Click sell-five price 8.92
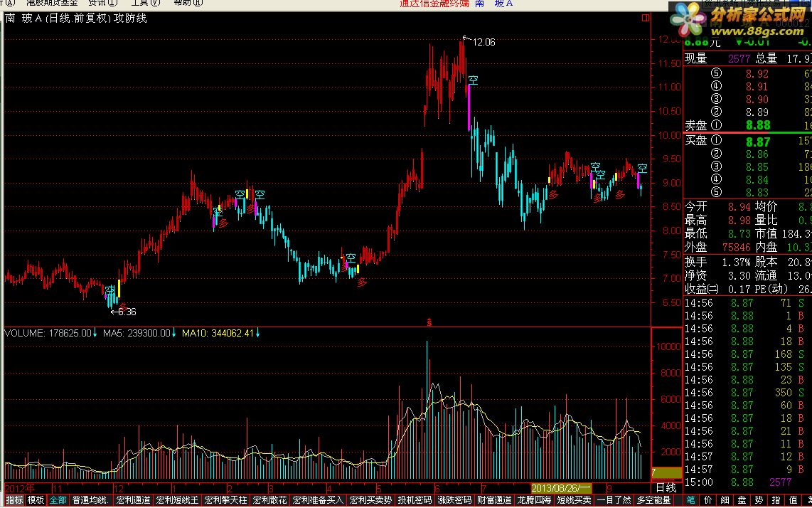This screenshot has height=508, width=812. [x=757, y=73]
